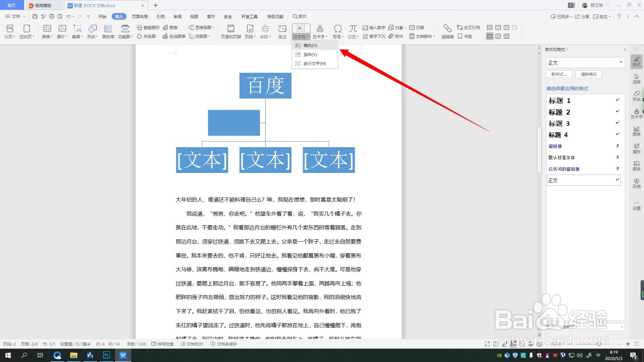Insert a 图表 chart
Viewport: 644px width, 362px height.
(170, 27)
